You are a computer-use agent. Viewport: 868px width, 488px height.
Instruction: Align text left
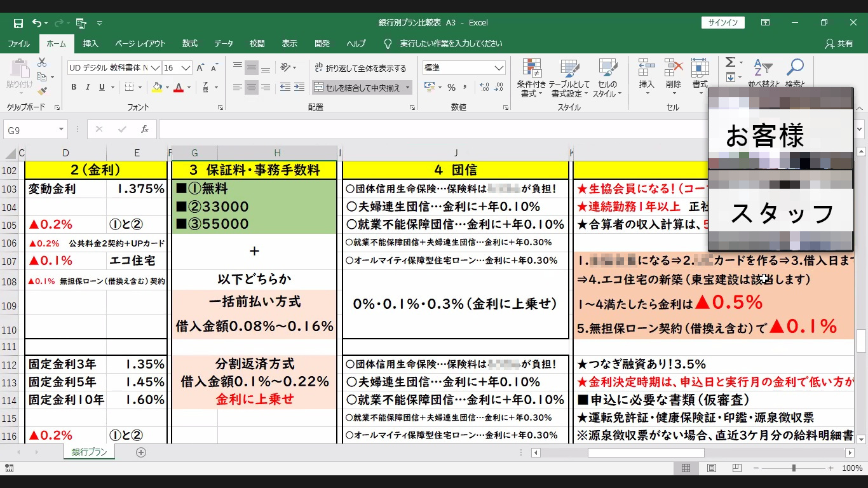point(238,87)
